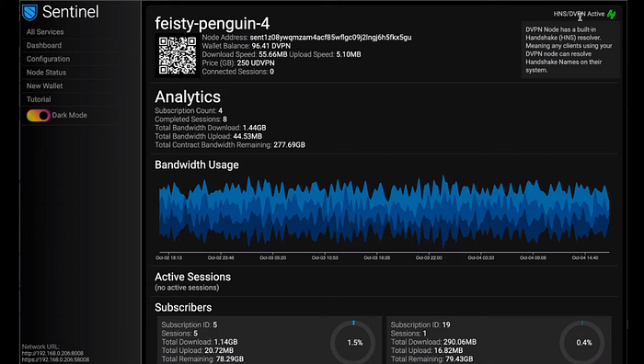This screenshot has height=364, width=644.
Task: Click the node address text string
Action: (330, 38)
